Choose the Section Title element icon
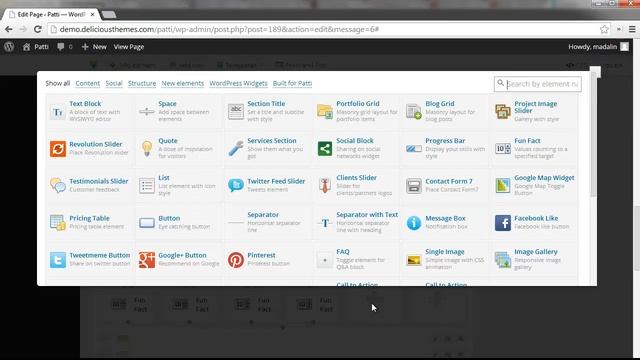This screenshot has width=640, height=360. click(236, 111)
